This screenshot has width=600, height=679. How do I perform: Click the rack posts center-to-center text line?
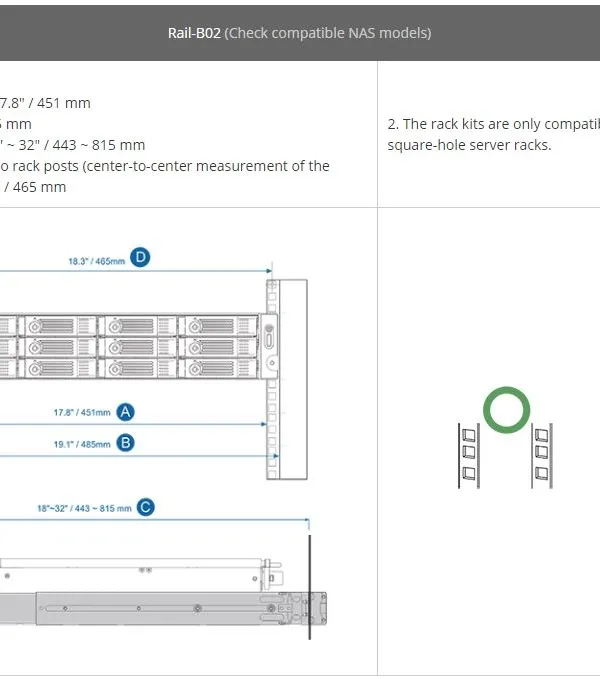(x=165, y=166)
